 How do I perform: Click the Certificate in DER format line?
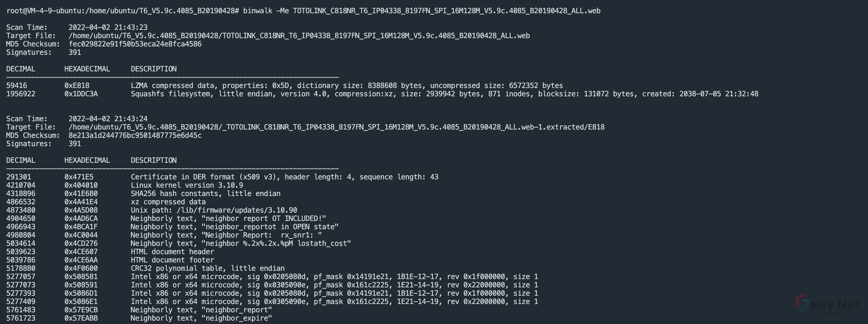pos(284,177)
